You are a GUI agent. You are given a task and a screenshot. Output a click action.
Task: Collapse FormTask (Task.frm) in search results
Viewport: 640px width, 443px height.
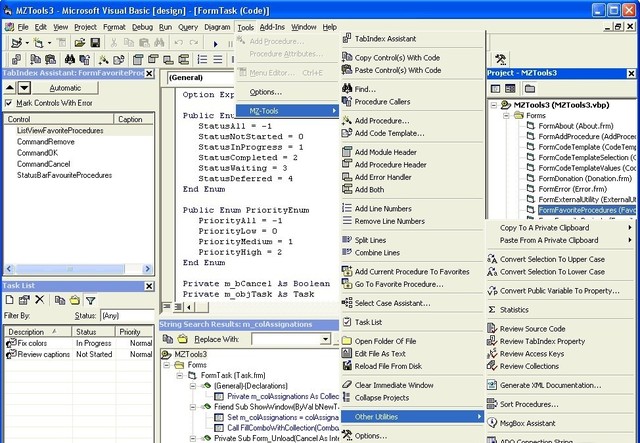tap(180, 375)
